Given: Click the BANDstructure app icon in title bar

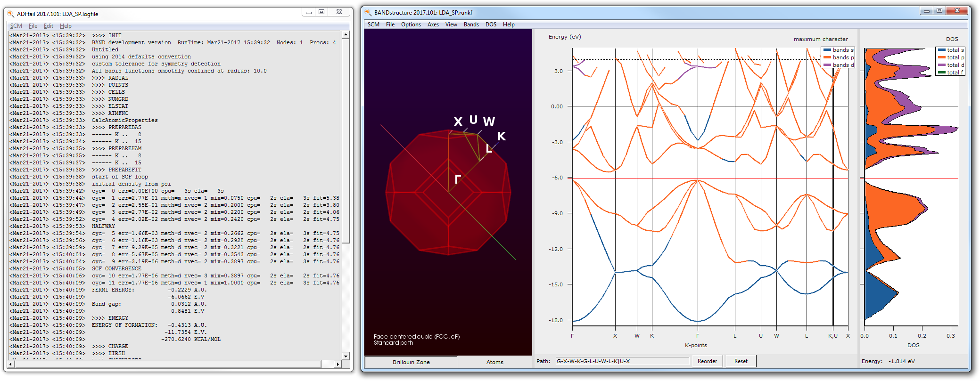Looking at the screenshot, I should coord(368,13).
